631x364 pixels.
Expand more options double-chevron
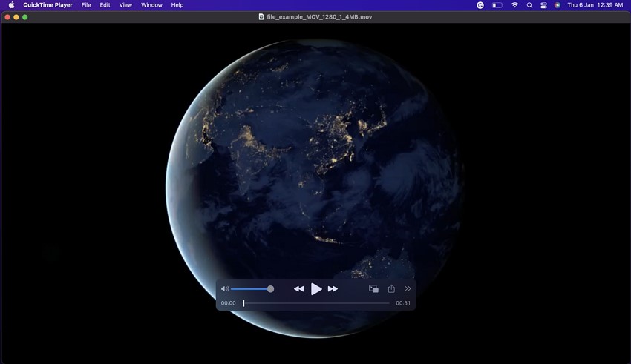408,288
